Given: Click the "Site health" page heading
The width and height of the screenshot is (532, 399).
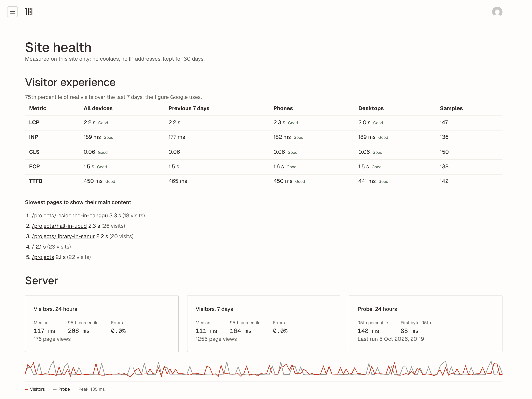Looking at the screenshot, I should [x=58, y=47].
